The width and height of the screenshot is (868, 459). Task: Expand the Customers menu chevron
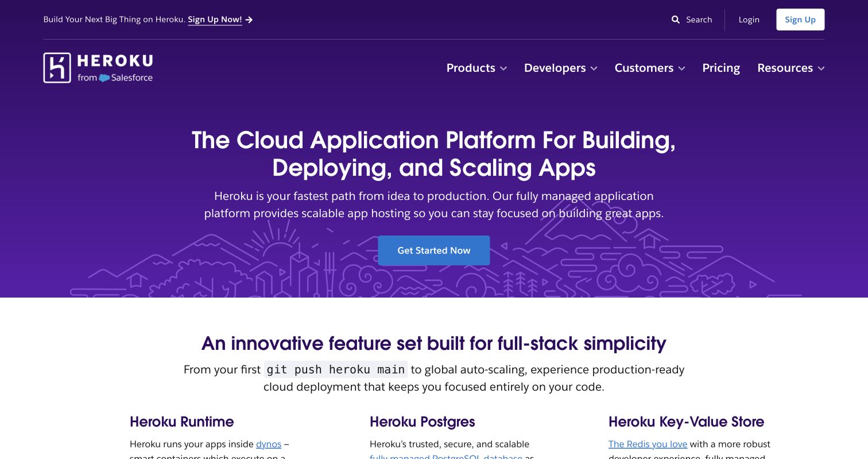(681, 68)
